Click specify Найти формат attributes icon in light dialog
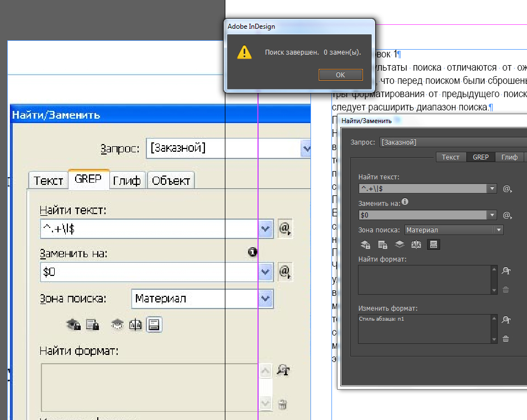Image resolution: width=527 pixels, height=420 pixels. tap(283, 370)
